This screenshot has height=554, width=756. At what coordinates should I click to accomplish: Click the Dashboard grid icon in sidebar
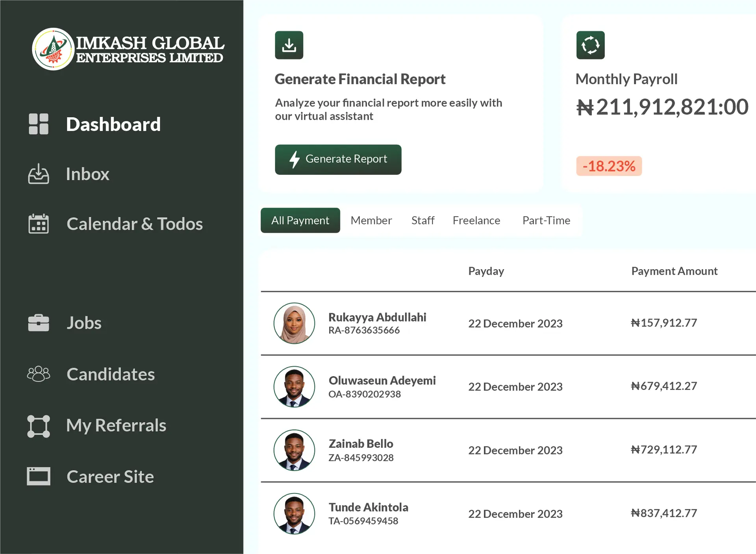[39, 124]
